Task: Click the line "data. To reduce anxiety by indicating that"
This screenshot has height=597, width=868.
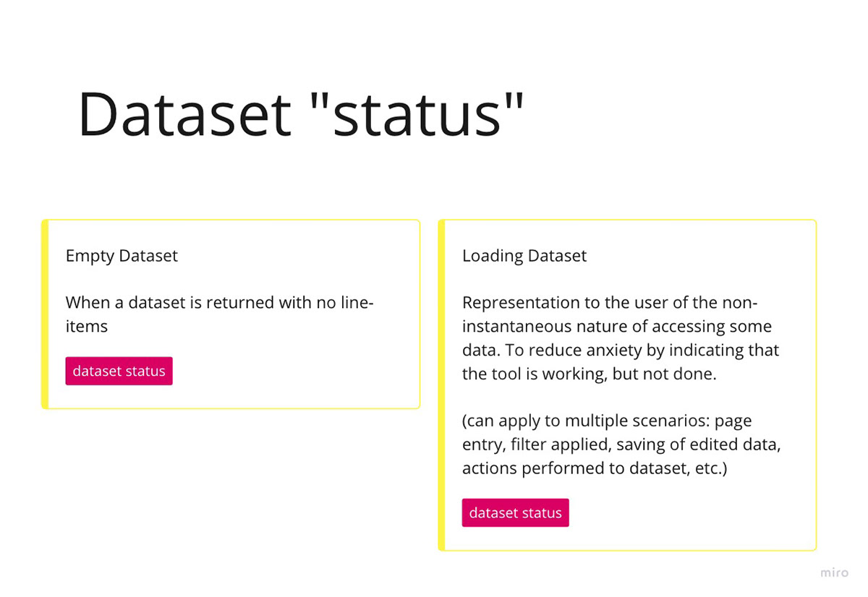Action: pyautogui.click(x=621, y=350)
